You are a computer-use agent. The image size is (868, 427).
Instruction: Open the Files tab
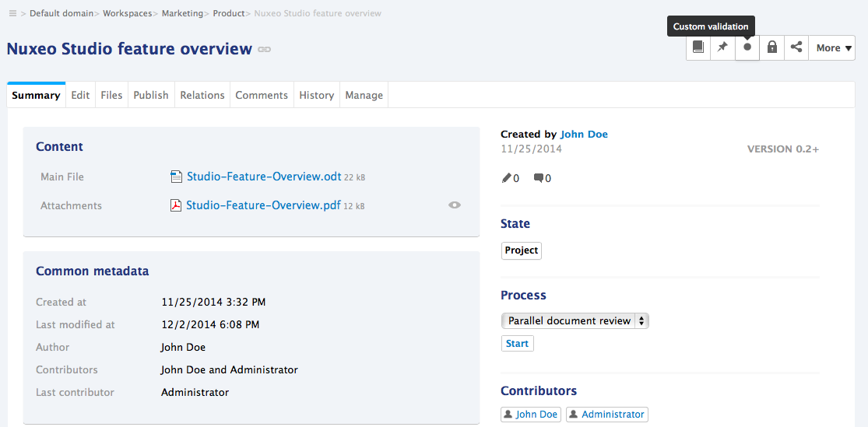[x=111, y=95]
